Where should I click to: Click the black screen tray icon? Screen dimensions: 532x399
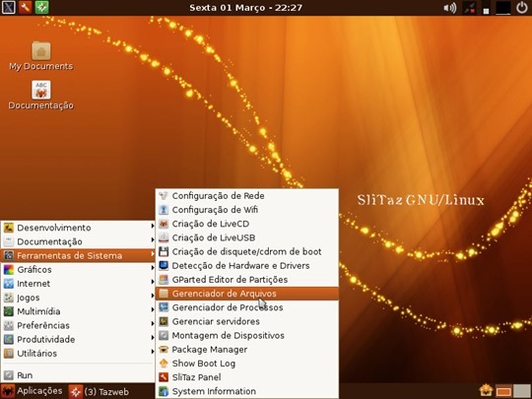503,8
